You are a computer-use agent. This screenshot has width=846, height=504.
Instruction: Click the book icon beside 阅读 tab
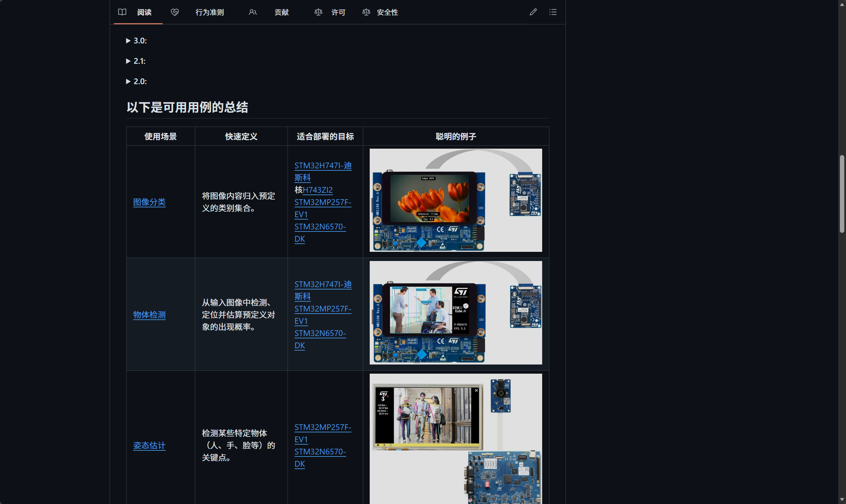click(x=122, y=12)
